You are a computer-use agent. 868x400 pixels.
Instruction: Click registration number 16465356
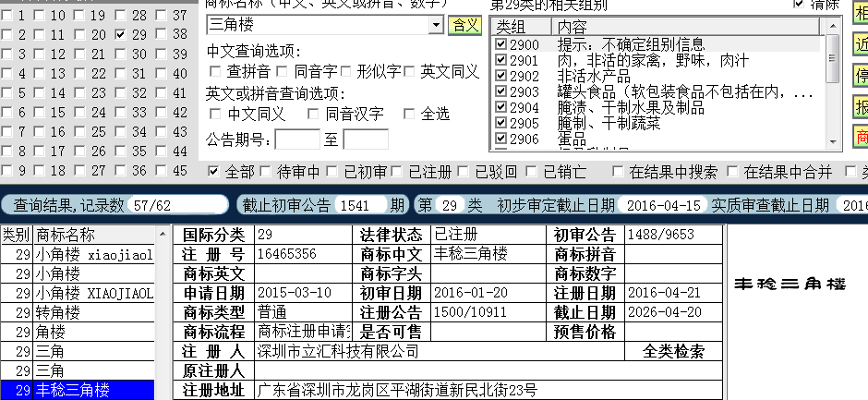[x=287, y=254]
